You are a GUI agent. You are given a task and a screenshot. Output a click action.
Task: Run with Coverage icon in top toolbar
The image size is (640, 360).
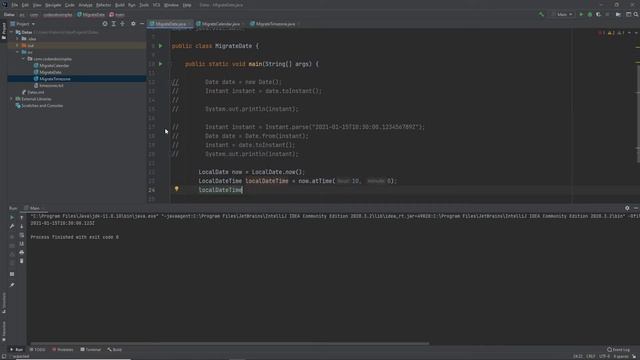coord(598,14)
